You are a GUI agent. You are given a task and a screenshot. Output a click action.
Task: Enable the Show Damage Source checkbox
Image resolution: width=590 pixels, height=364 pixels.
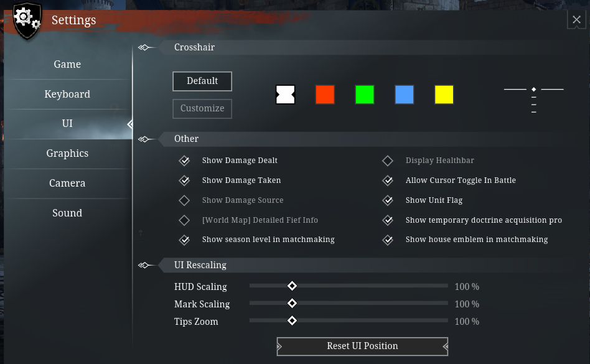[184, 200]
